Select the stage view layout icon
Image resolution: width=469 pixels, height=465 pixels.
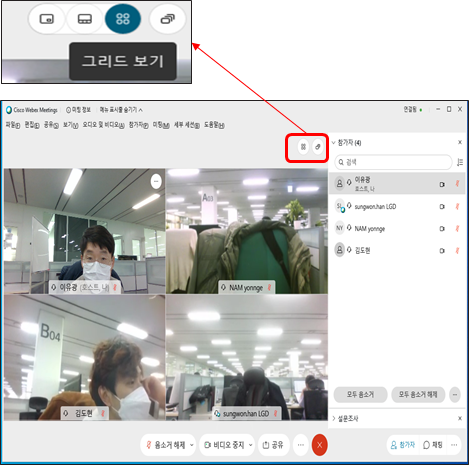85,19
